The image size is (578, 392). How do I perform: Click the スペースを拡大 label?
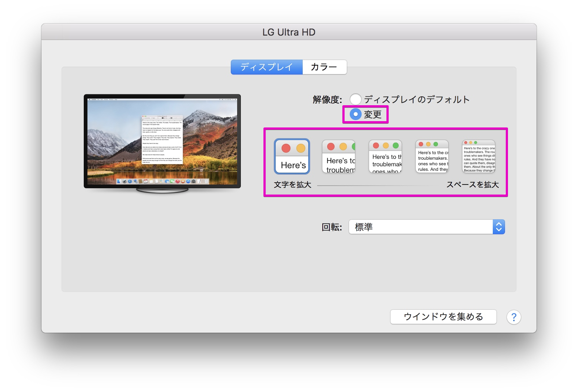(x=472, y=185)
